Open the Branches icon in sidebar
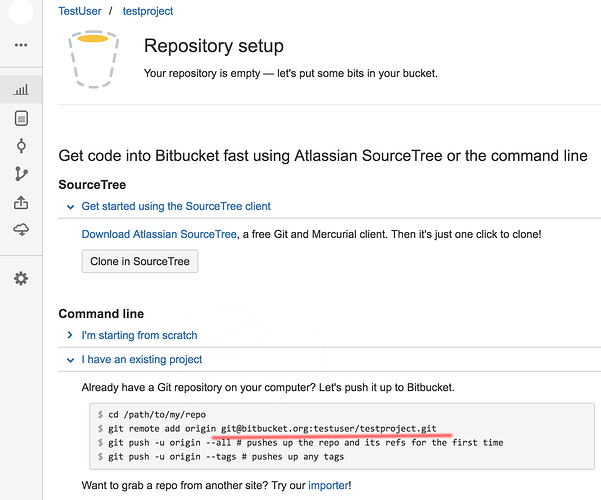Viewport: 601px width, 500px height. click(x=21, y=174)
